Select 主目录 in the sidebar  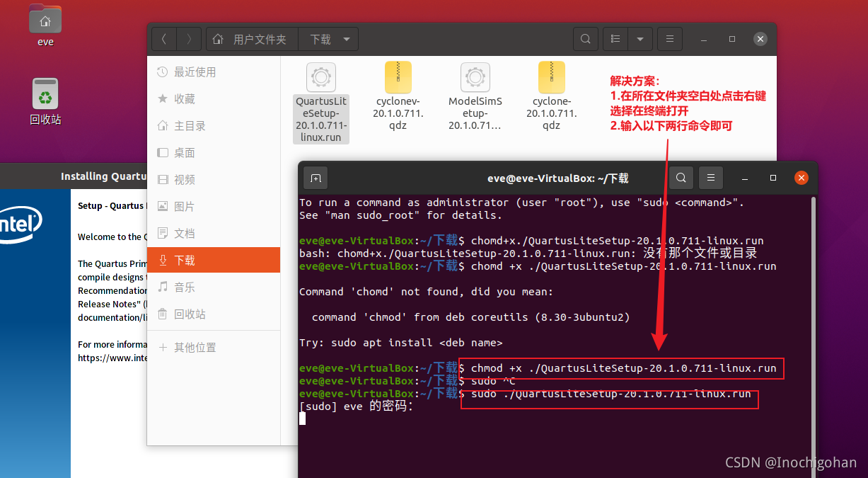click(214, 126)
